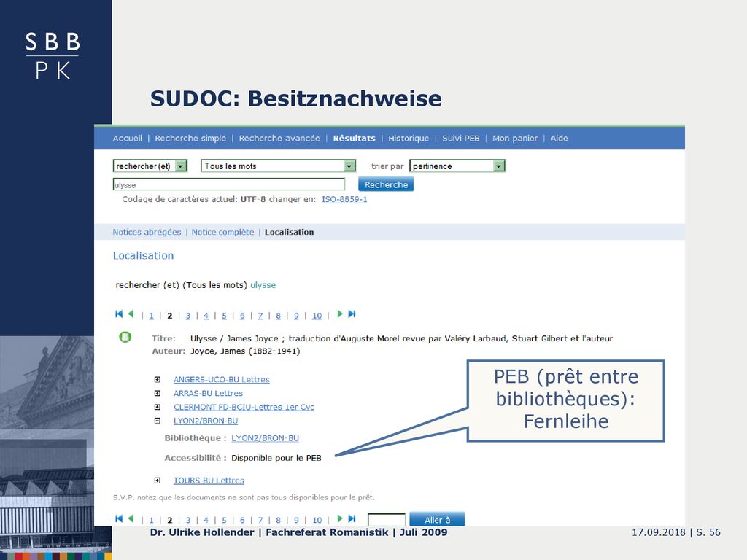The height and width of the screenshot is (560, 747).
Task: Open page 8 in the upper pager
Action: [278, 315]
